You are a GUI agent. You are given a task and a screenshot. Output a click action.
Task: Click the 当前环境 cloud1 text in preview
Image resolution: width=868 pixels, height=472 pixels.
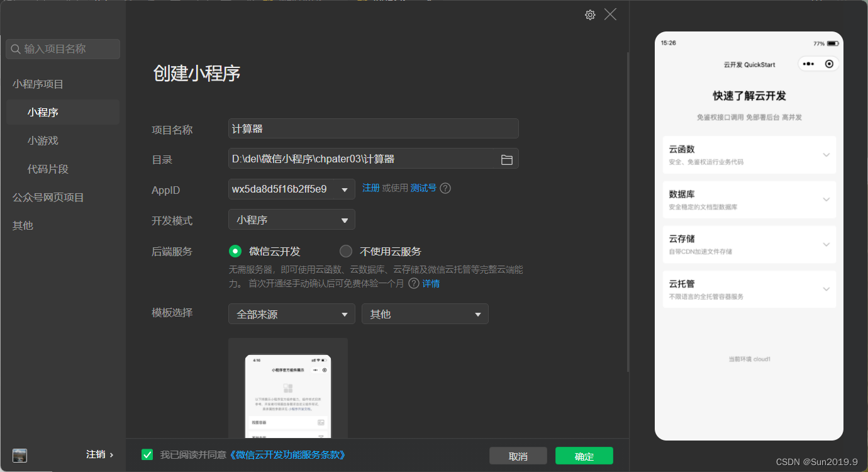coord(749,359)
